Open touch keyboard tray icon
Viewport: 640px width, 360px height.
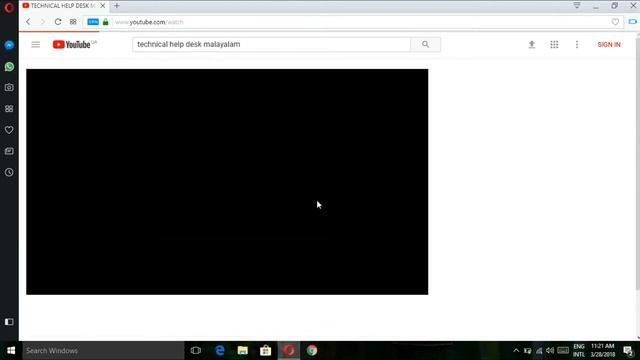click(x=563, y=351)
